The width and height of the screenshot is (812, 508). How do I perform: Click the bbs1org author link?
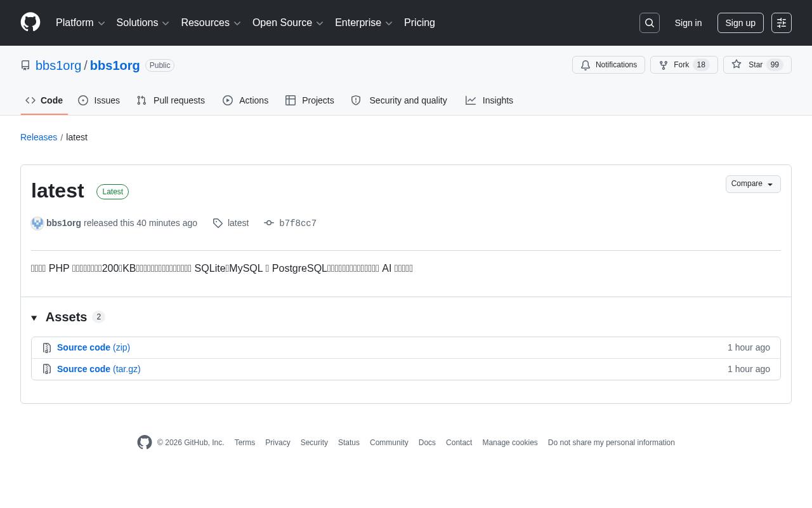(x=63, y=223)
